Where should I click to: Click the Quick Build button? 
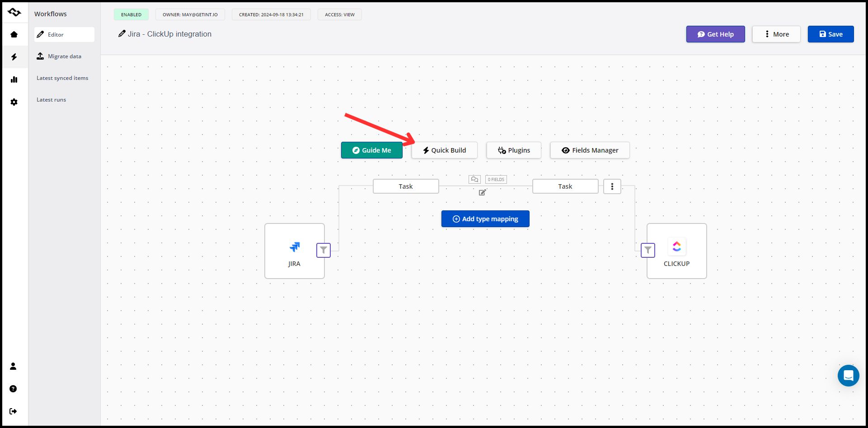pos(444,150)
